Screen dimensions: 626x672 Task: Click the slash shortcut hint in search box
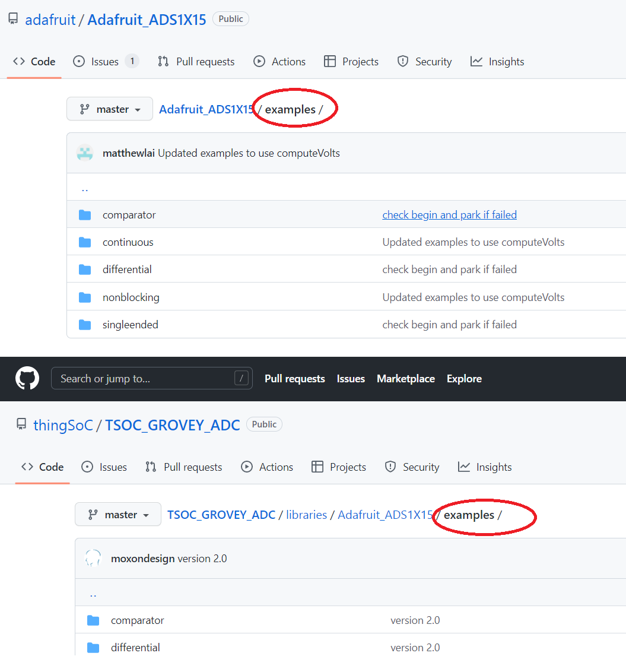[241, 378]
